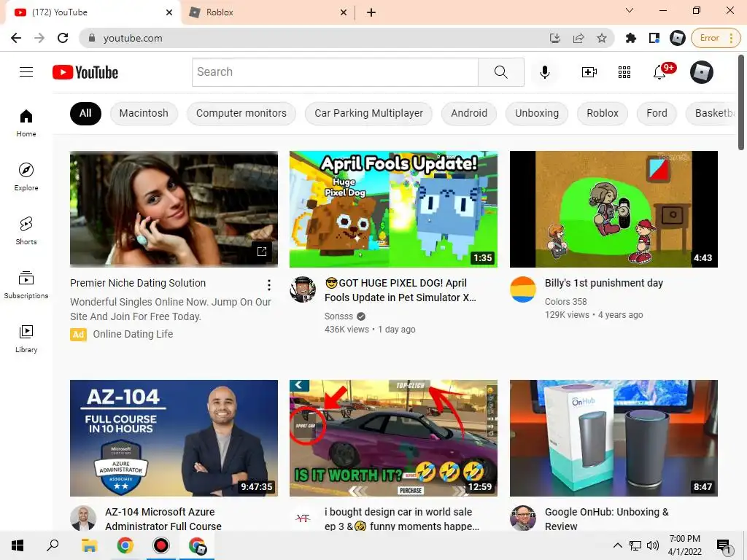Play the April Fools Update thumbnail

tap(393, 209)
